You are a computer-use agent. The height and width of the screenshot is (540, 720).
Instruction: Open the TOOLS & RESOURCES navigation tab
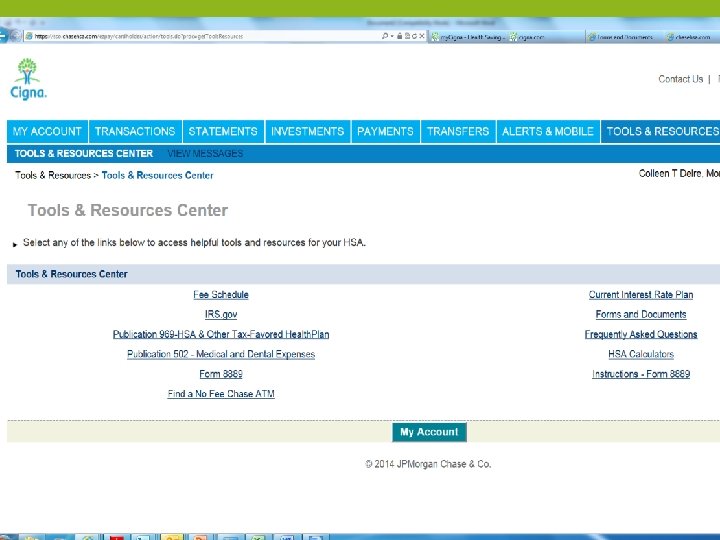coord(661,131)
